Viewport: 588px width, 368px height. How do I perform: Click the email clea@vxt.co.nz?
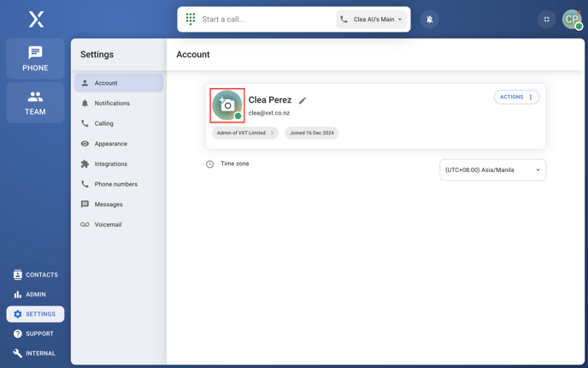269,113
